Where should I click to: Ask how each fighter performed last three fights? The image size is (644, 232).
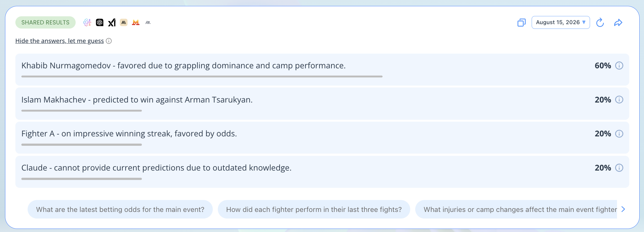[x=314, y=209]
